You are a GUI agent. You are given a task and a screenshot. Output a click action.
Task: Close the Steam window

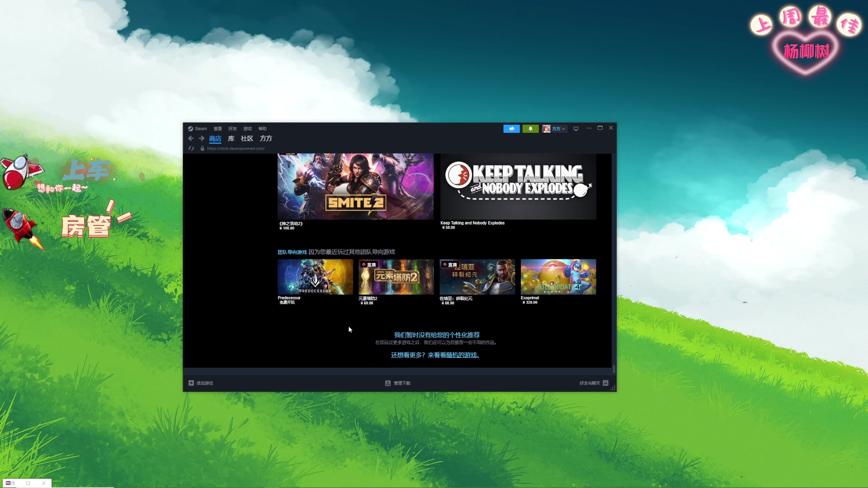coord(611,128)
